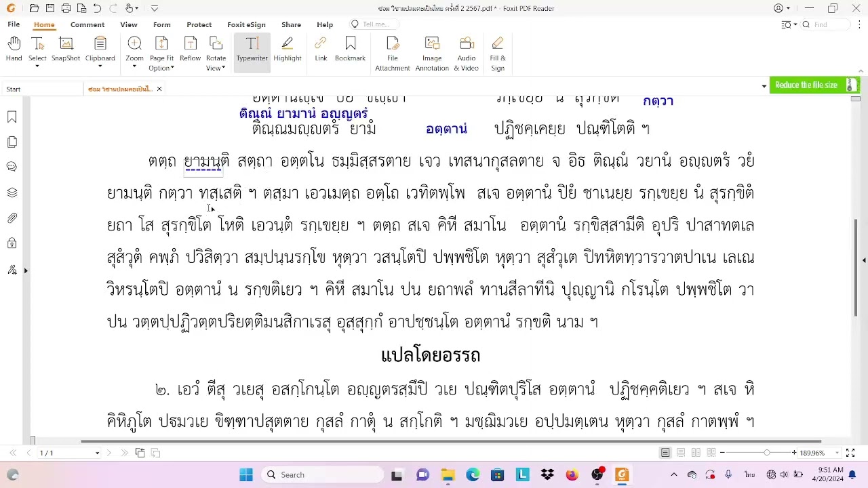Image resolution: width=868 pixels, height=488 pixels.
Task: Open Microsoft Edge from the taskbar
Action: tap(473, 475)
